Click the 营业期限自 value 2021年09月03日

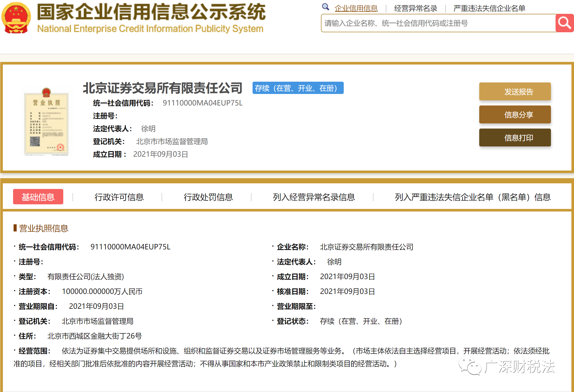pyautogui.click(x=96, y=306)
